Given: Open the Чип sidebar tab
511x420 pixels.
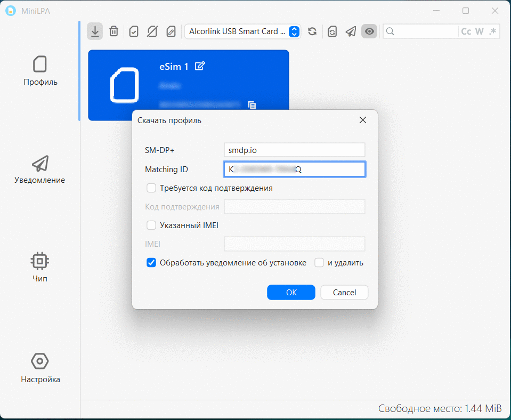Looking at the screenshot, I should (x=40, y=268).
